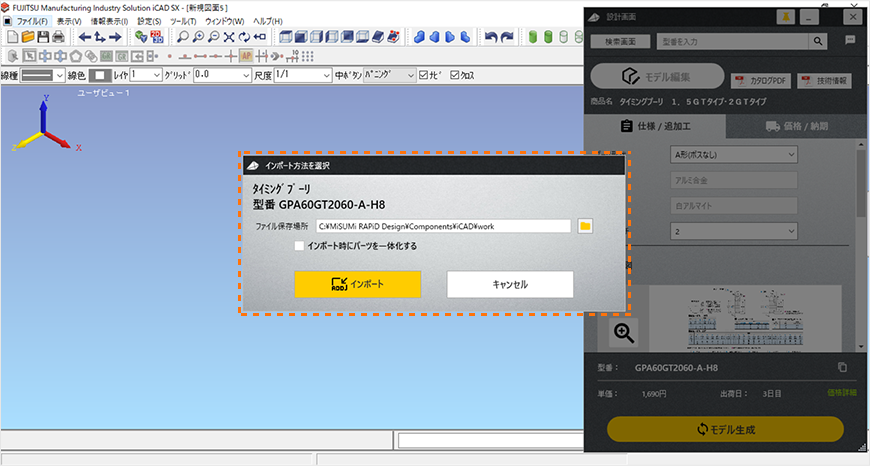The width and height of the screenshot is (870, 466).
Task: Click the 線色 line color swatch
Action: click(x=100, y=75)
